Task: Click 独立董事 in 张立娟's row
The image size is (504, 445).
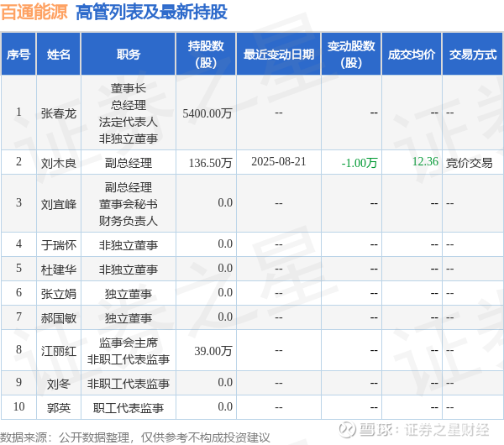Action: 129,294
